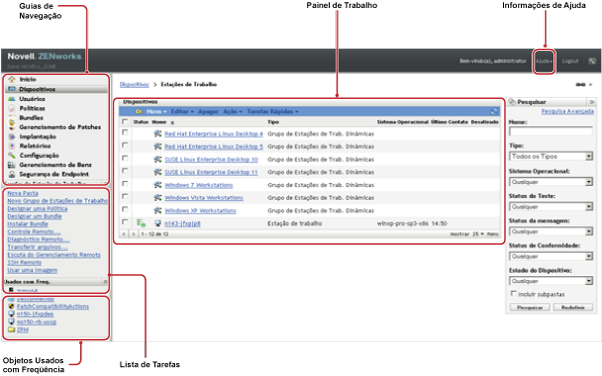Click the Pesquisar search button
Viewport: 602px width, 376px height.
pos(530,308)
